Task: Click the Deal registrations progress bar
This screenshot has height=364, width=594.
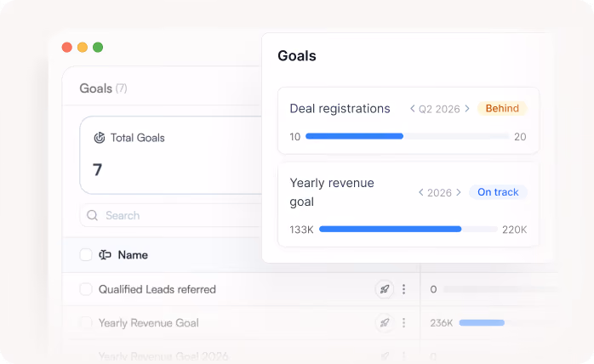Action: coord(408,136)
